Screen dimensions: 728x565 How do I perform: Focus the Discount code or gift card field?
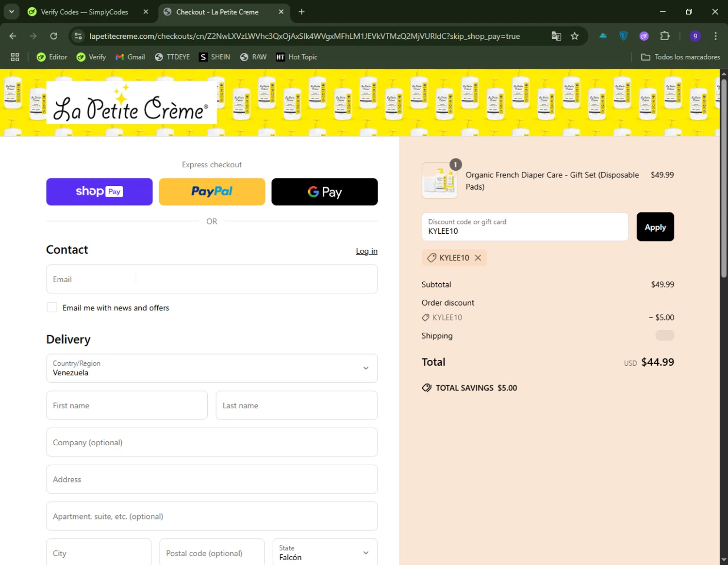[525, 226]
